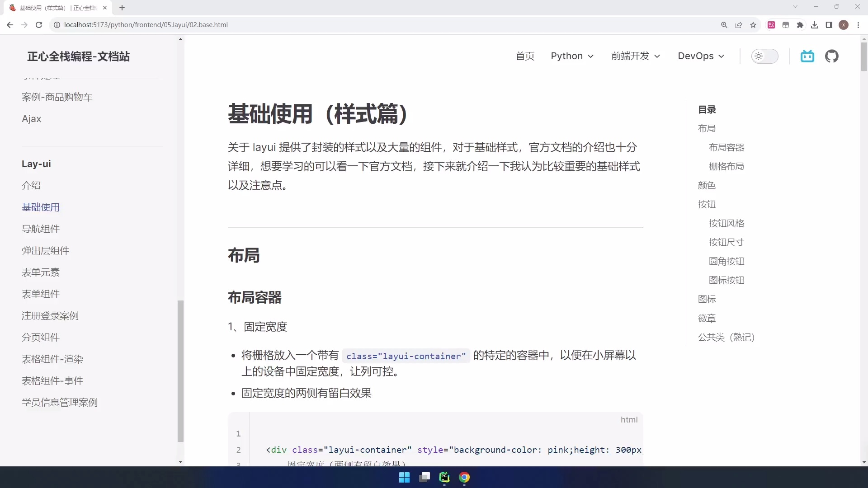Click the zoom magnifier icon in address bar

[x=724, y=25]
